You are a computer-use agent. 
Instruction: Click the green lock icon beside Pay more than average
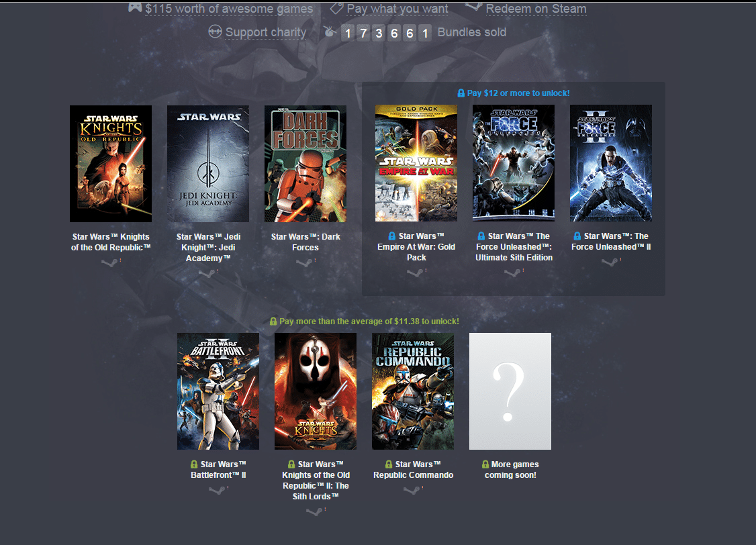click(x=273, y=321)
